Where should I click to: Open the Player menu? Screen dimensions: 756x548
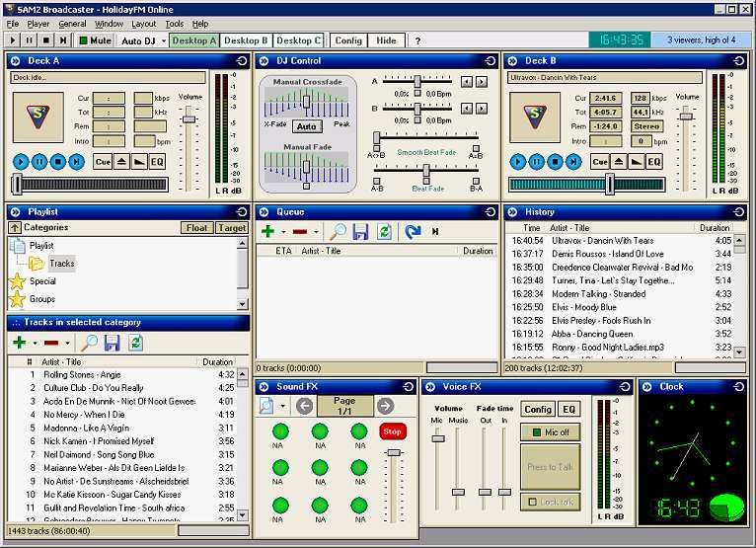coord(38,24)
